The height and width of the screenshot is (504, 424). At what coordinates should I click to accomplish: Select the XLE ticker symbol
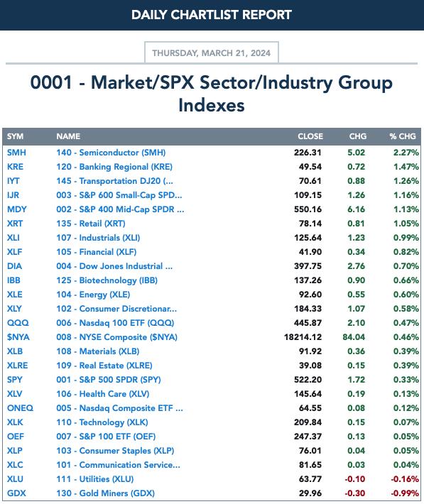coord(15,294)
